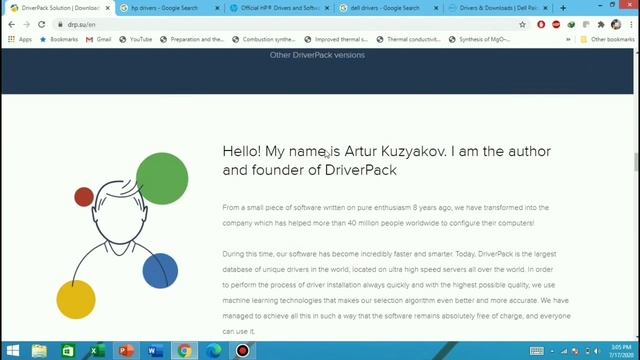
Task: Open the 'Preparation and the...' bookmark
Action: (x=192, y=39)
